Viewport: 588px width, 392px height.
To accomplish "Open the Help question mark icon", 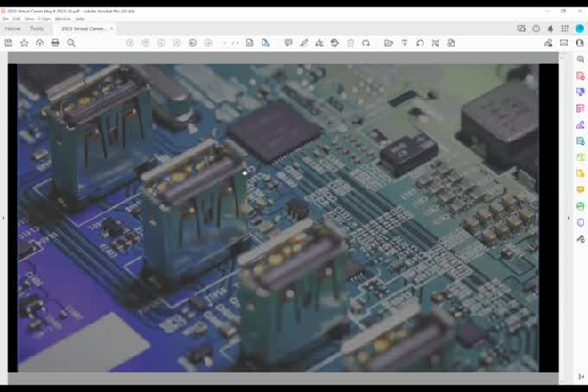I will point(536,28).
